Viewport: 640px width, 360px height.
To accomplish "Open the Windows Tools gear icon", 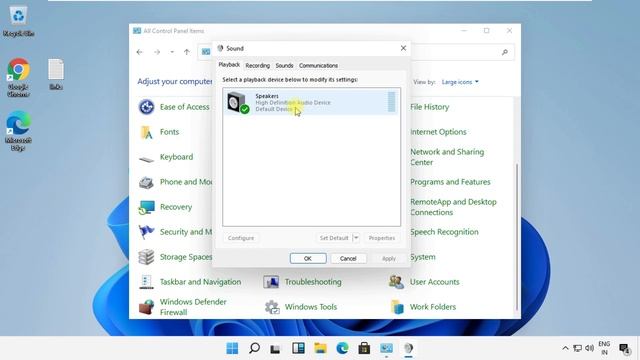I will point(272,307).
